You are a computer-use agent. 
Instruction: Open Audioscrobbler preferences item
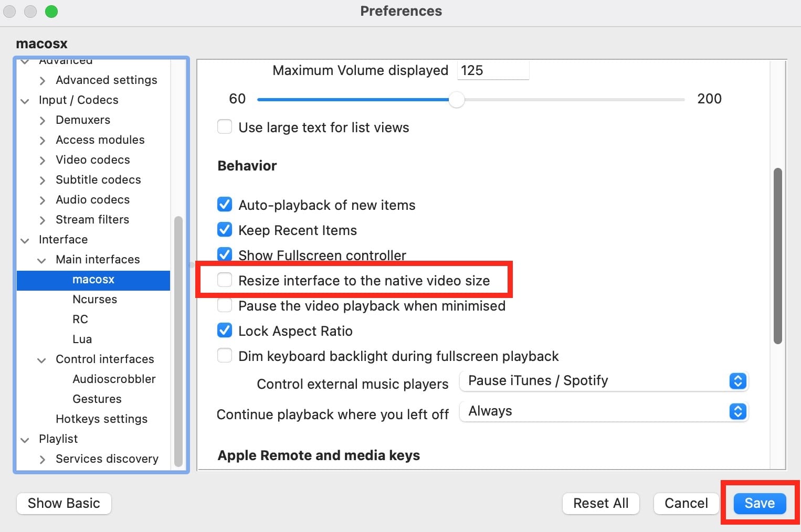(114, 379)
